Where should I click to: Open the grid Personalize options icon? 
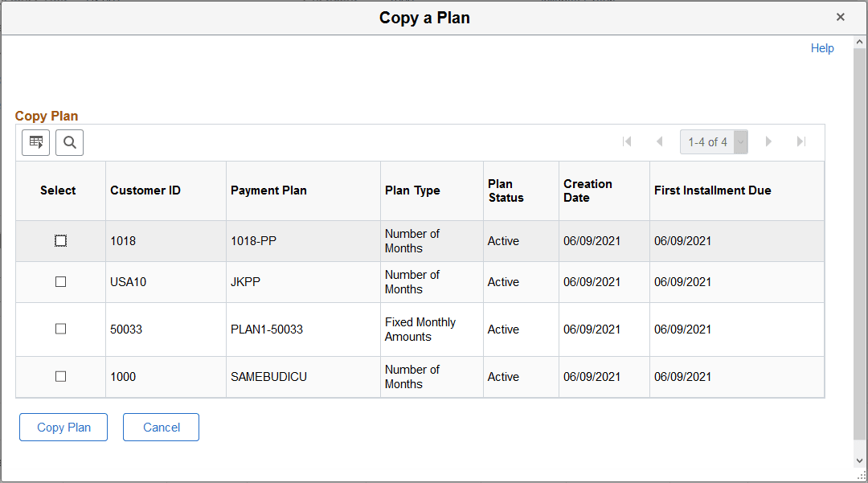[35, 142]
